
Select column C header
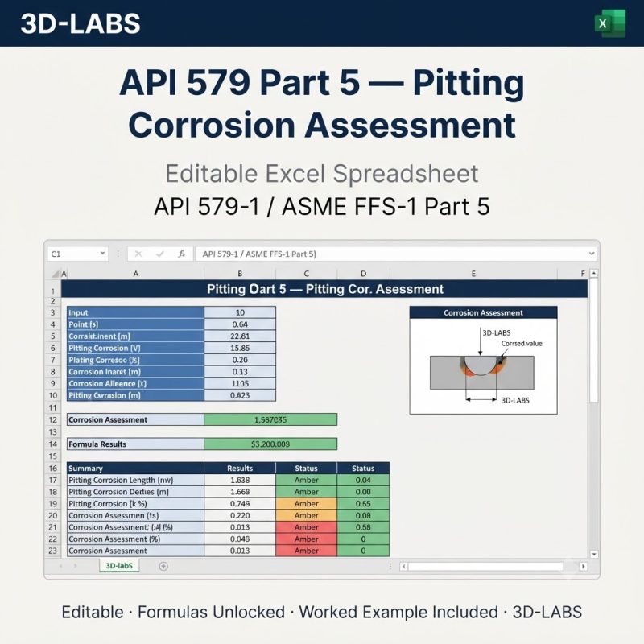click(307, 274)
